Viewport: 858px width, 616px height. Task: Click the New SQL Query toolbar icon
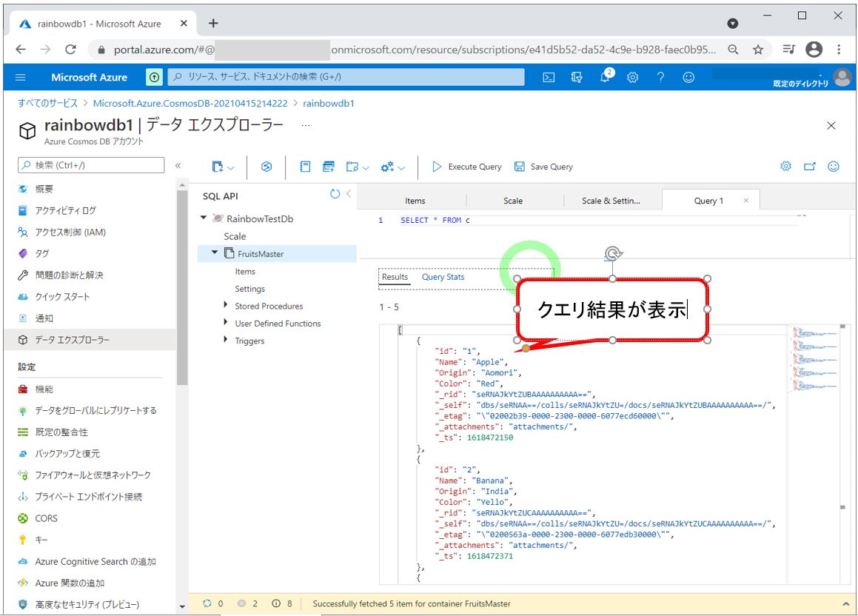(x=328, y=167)
